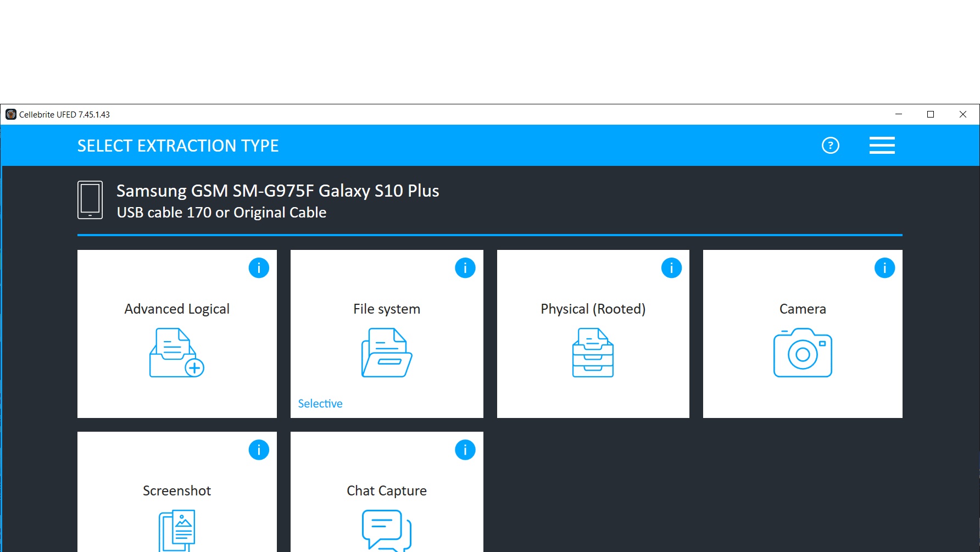The height and width of the screenshot is (552, 980).
Task: Minimize the Cellebrite UFED window
Action: tap(899, 114)
